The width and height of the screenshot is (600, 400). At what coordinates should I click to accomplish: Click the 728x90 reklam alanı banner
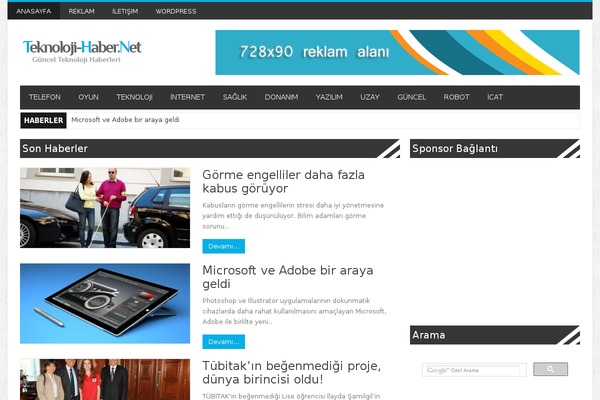click(397, 52)
